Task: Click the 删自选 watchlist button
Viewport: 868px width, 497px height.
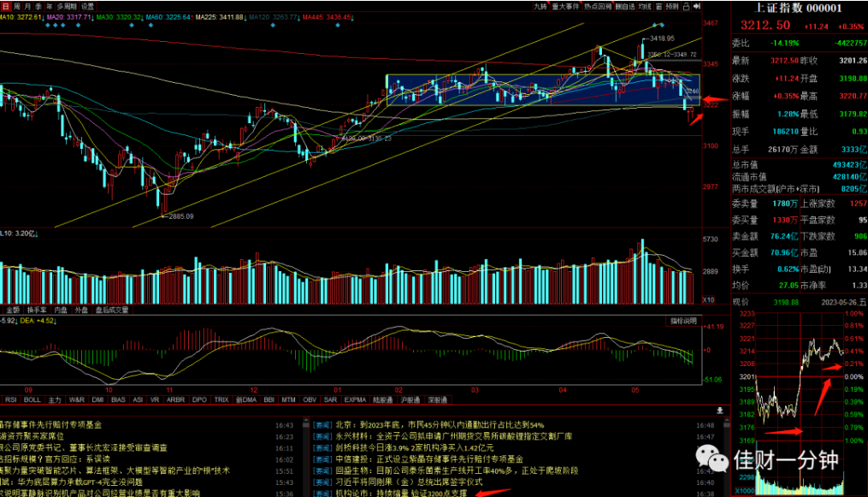Action: tap(625, 6)
